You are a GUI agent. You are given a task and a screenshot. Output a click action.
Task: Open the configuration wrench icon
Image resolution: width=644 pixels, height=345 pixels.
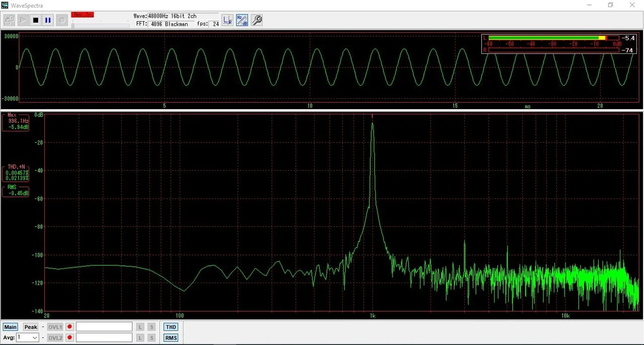click(x=257, y=20)
